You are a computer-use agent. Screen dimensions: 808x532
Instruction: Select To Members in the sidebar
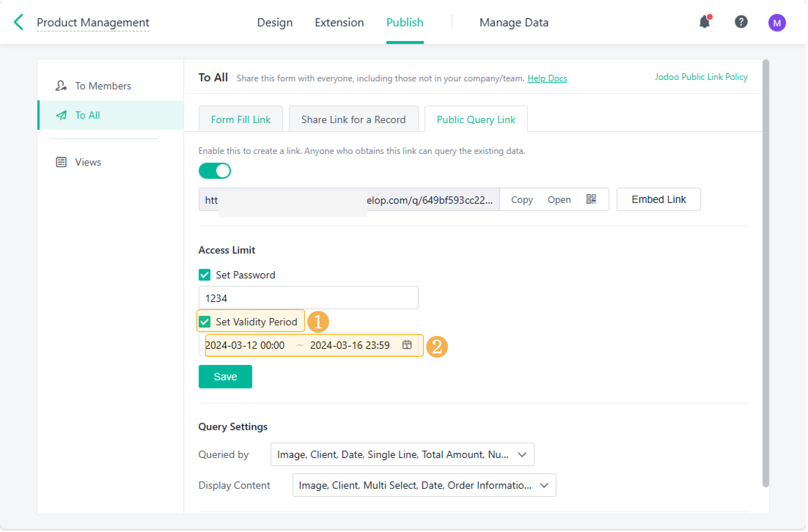(103, 86)
